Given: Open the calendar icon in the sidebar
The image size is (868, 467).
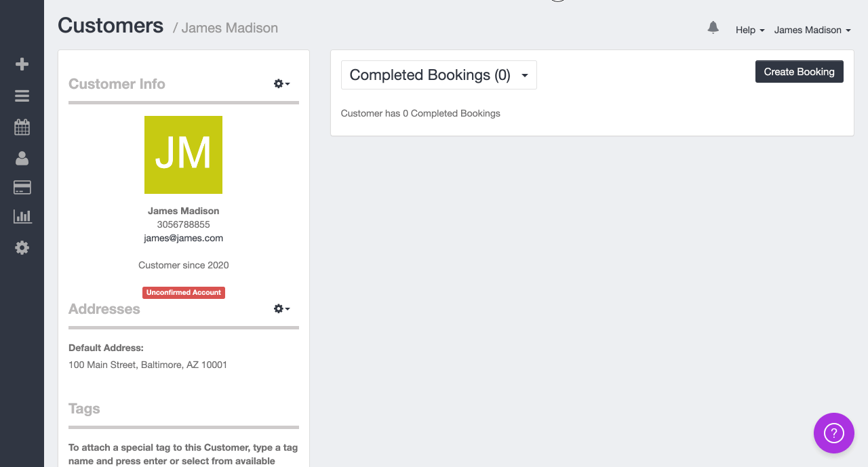Looking at the screenshot, I should coord(22,127).
